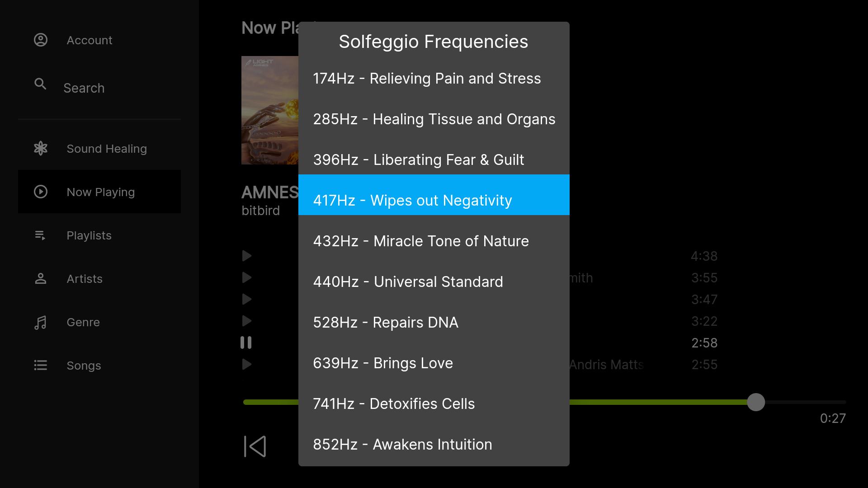The width and height of the screenshot is (868, 488).
Task: Pick 432Hz - Miracle Tone of Nature
Action: [421, 241]
